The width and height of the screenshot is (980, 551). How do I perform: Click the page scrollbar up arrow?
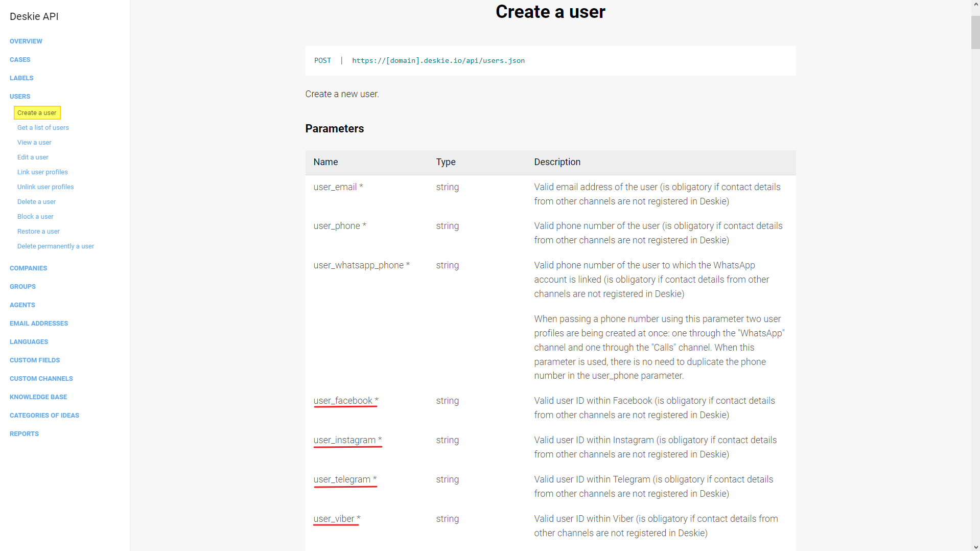975,5
